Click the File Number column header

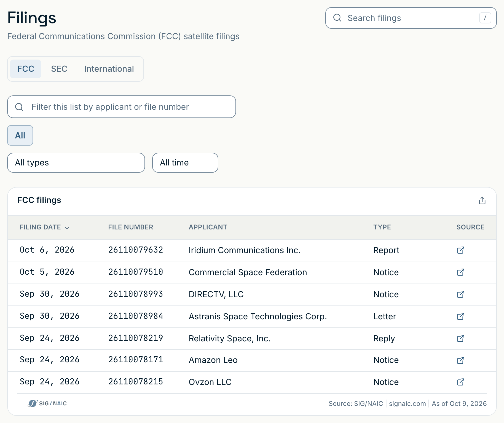[130, 227]
